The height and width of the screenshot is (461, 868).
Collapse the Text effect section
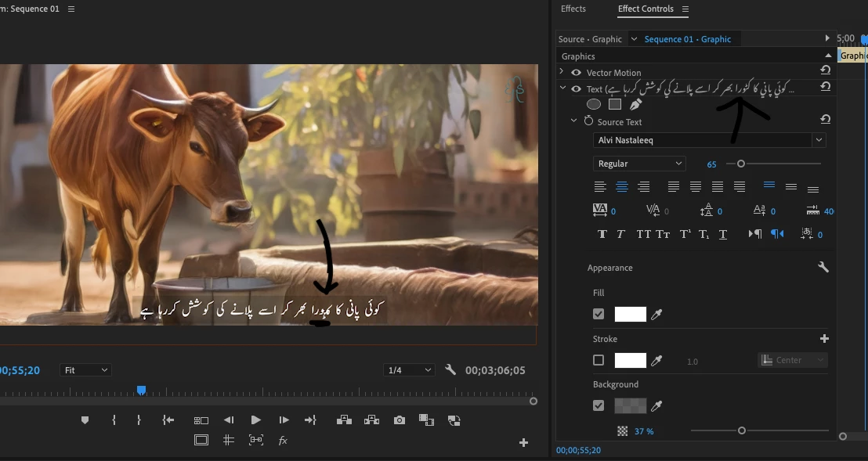562,88
